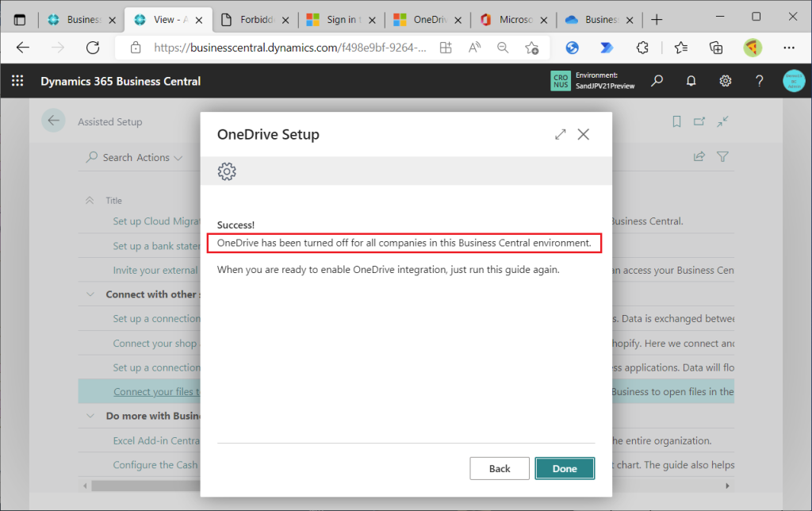Collapse the 'Connect with other' group
The width and height of the screenshot is (812, 511).
point(90,294)
